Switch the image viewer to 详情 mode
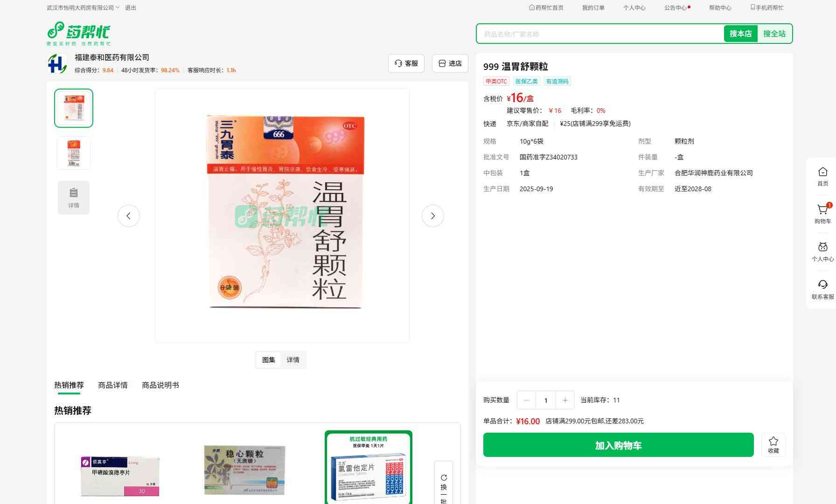Screen dimensions: 836x504 click(x=293, y=360)
